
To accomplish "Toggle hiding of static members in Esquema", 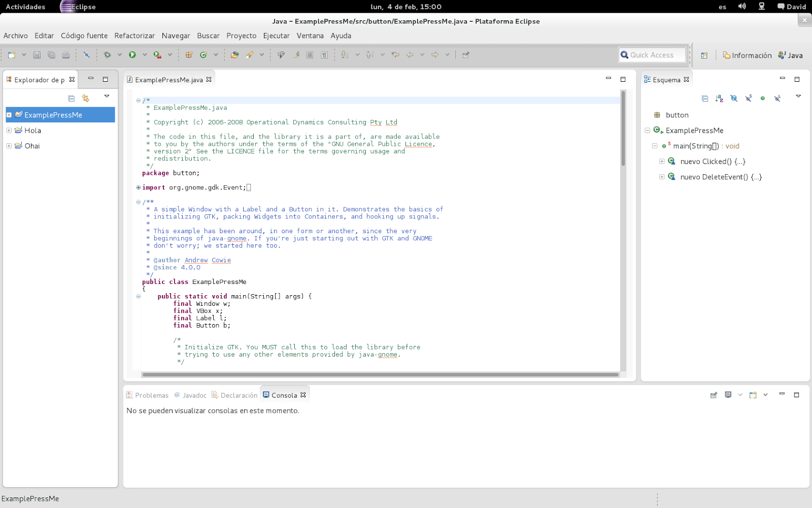I will point(749,98).
